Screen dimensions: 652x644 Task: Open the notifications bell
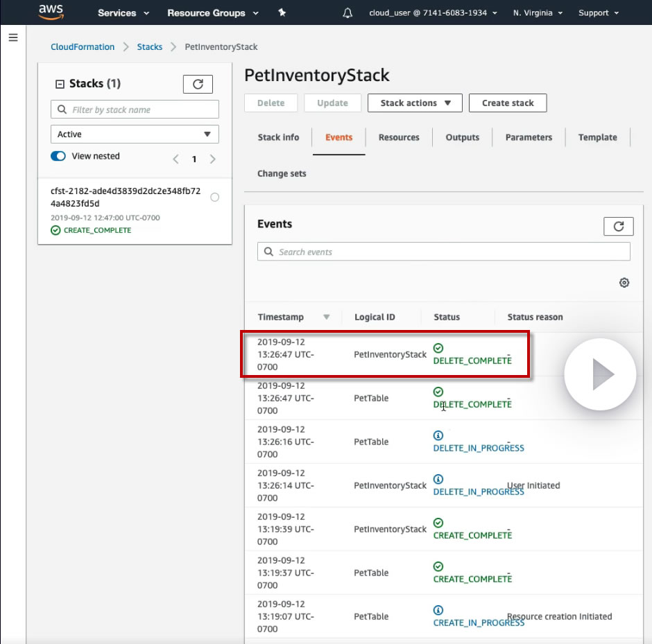click(x=348, y=13)
